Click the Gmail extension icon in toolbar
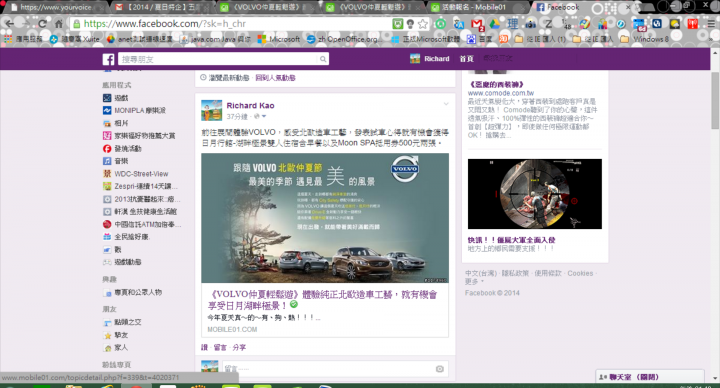The image size is (720, 388). (477, 24)
